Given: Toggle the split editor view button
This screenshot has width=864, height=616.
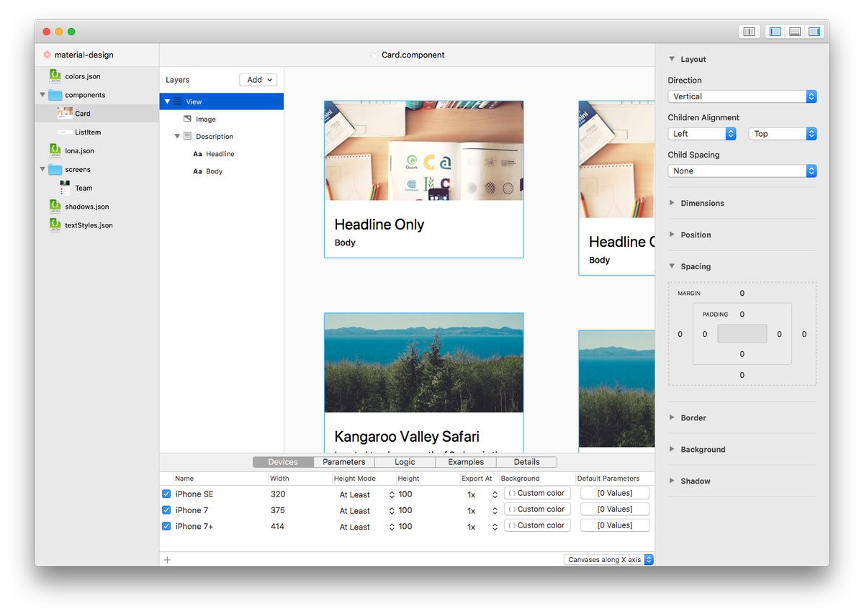Looking at the screenshot, I should coord(749,32).
